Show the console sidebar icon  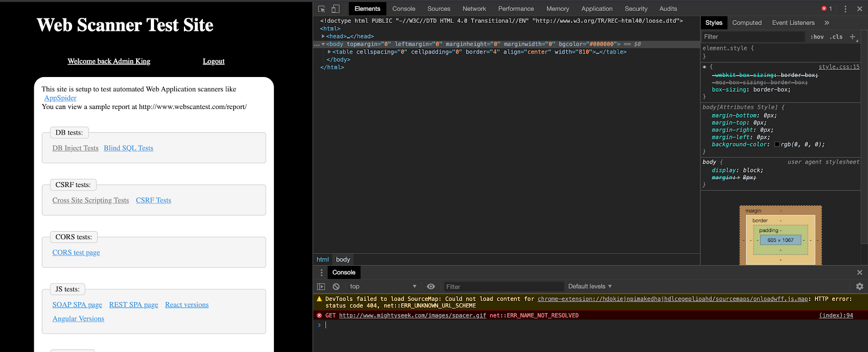click(x=321, y=286)
